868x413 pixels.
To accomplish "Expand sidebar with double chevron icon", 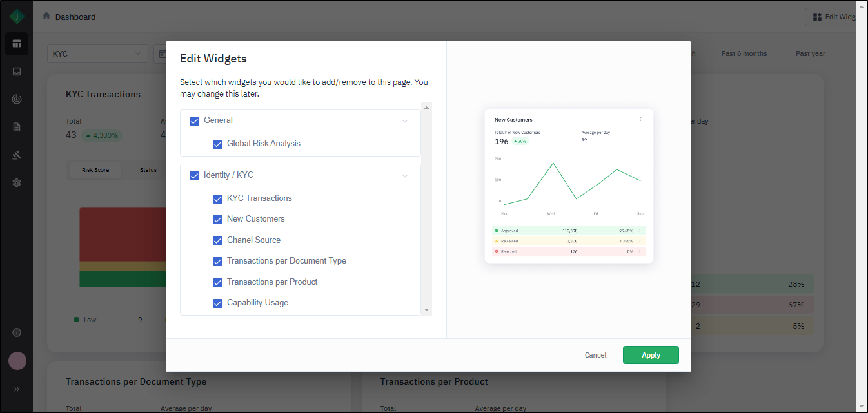I will [17, 389].
